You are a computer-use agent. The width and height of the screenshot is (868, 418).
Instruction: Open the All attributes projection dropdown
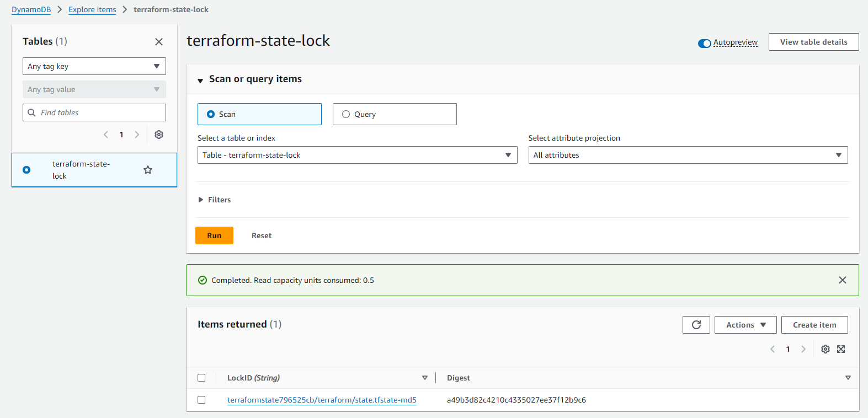tap(688, 155)
